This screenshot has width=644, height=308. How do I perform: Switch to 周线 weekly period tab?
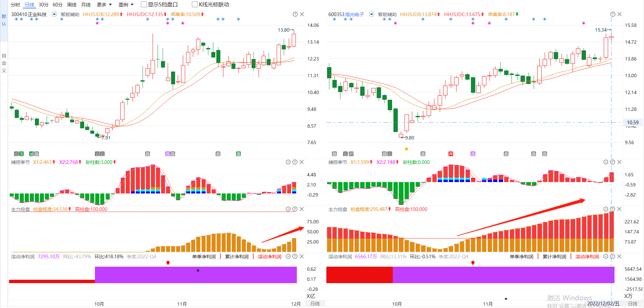[72, 5]
